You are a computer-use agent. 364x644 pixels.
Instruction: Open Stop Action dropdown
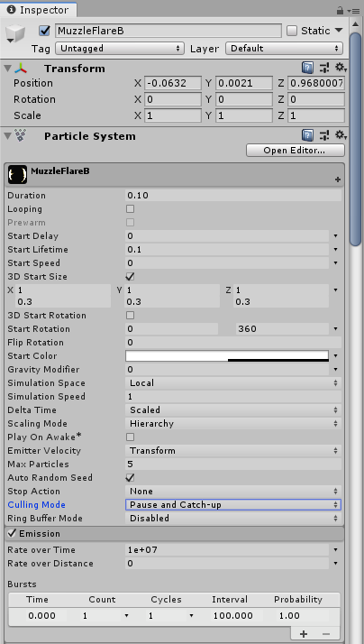pyautogui.click(x=232, y=492)
